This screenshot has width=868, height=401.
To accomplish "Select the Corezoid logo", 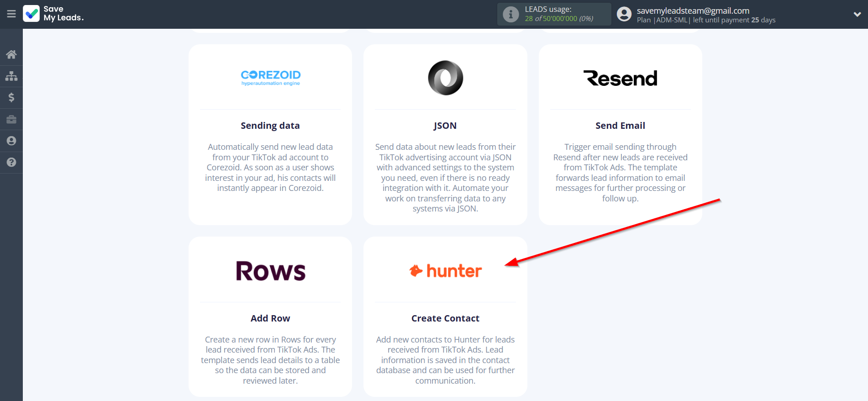I will 270,78.
